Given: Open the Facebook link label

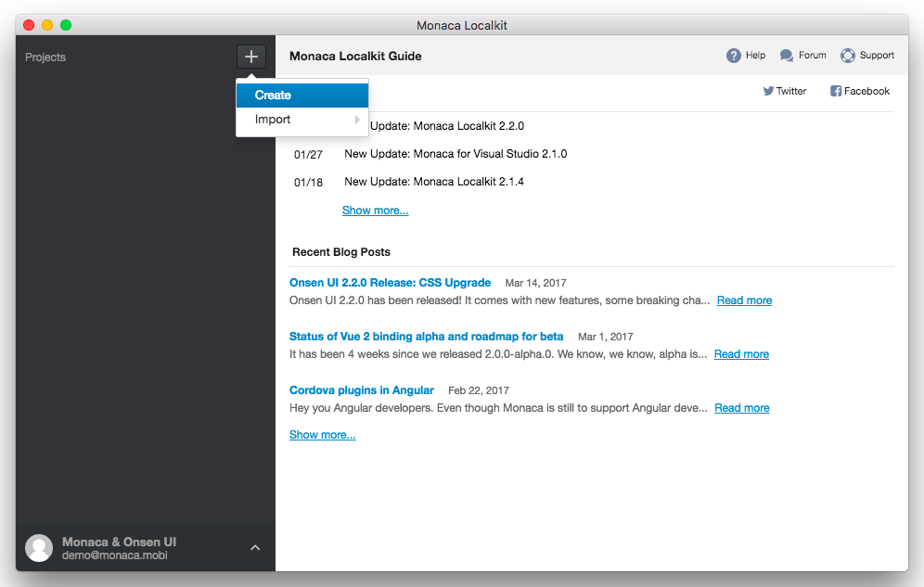Looking at the screenshot, I should 866,91.
